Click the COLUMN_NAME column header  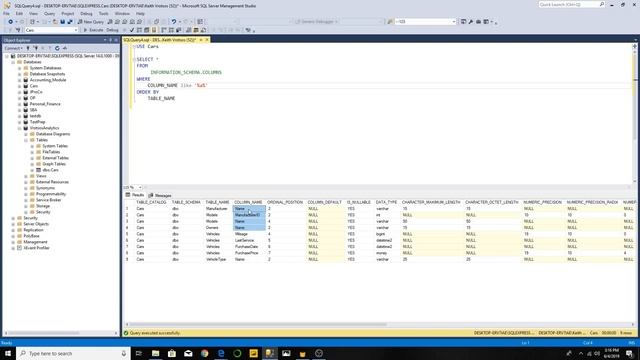coord(248,202)
